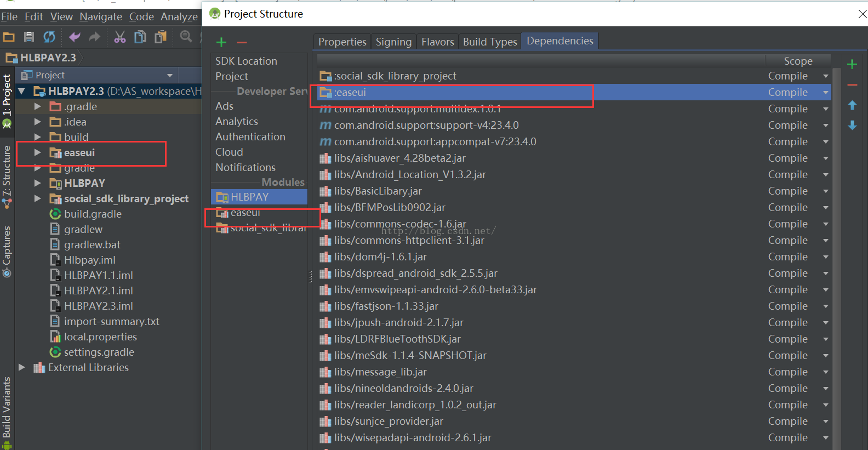Open scope dropdown for :social_sdk_library_project
This screenshot has height=450, width=868.
pyautogui.click(x=826, y=76)
